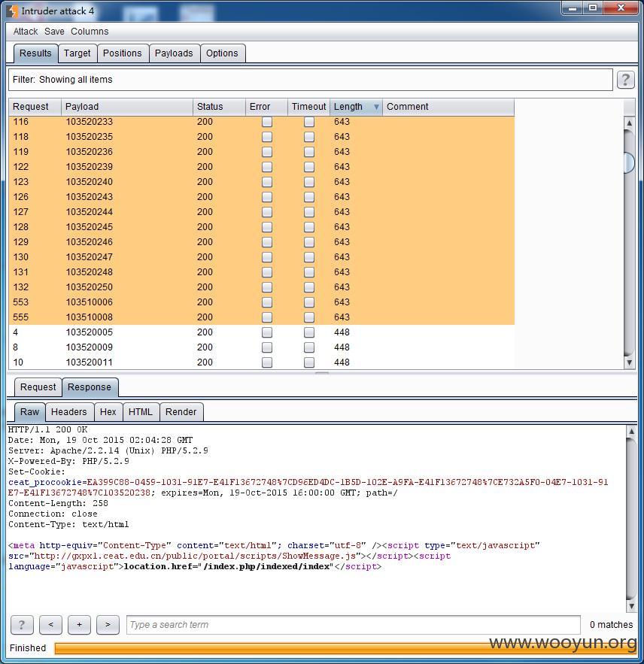644x664 pixels.
Task: Switch to the Payloads tab
Action: [x=174, y=53]
